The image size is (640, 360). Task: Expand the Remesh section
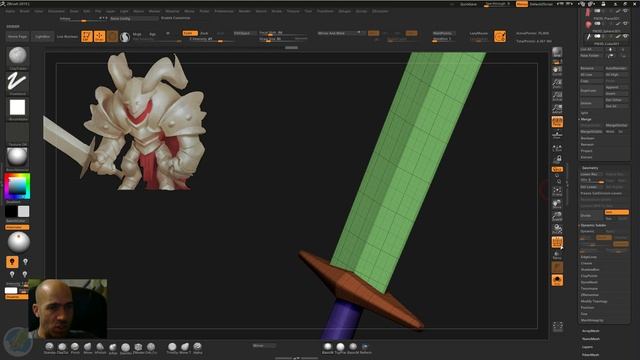pos(587,144)
